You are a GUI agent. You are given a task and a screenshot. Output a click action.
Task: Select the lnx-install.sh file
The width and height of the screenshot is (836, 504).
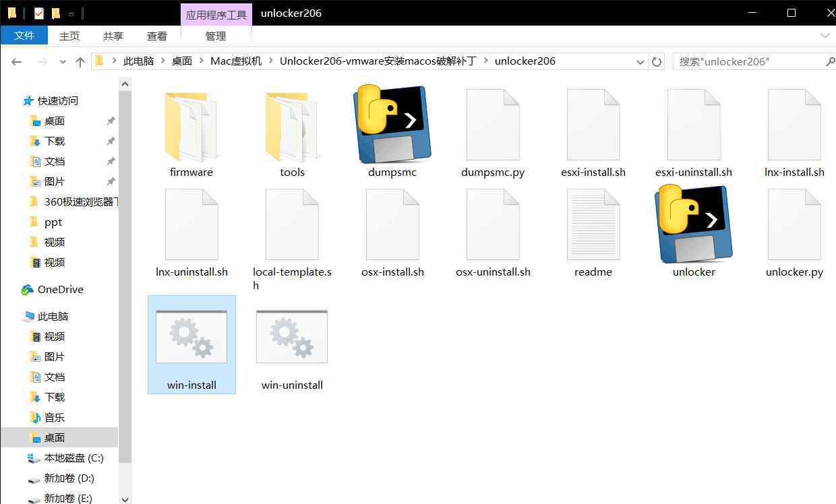[794, 133]
